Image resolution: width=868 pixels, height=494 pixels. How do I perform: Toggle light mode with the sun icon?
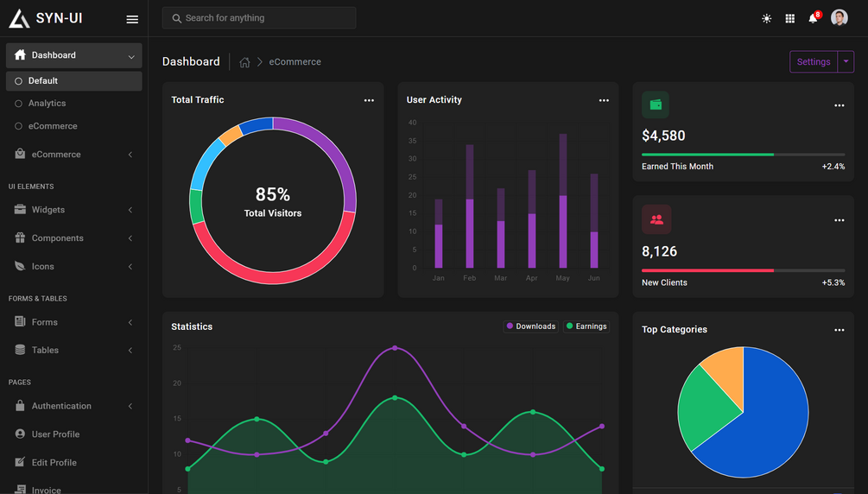pos(766,18)
